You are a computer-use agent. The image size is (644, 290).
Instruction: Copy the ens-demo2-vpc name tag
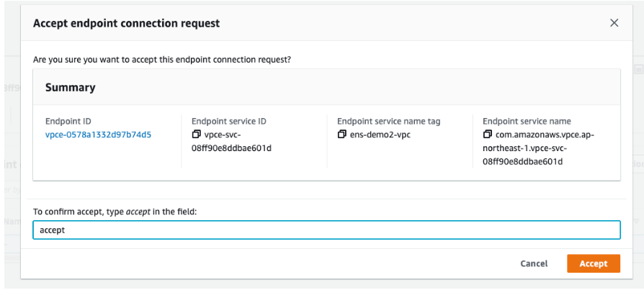(x=342, y=135)
